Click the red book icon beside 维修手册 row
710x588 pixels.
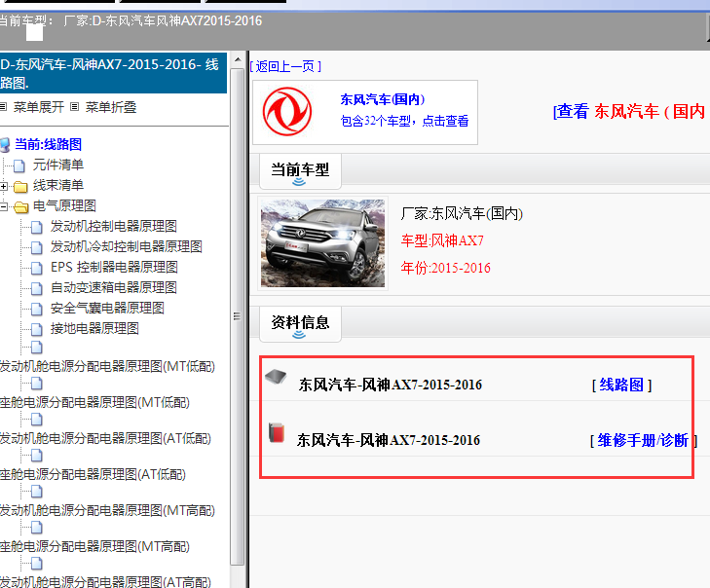(x=277, y=433)
